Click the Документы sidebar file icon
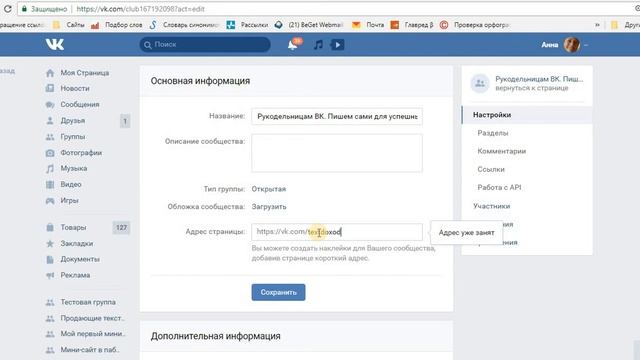The width and height of the screenshot is (640, 360). [x=50, y=259]
